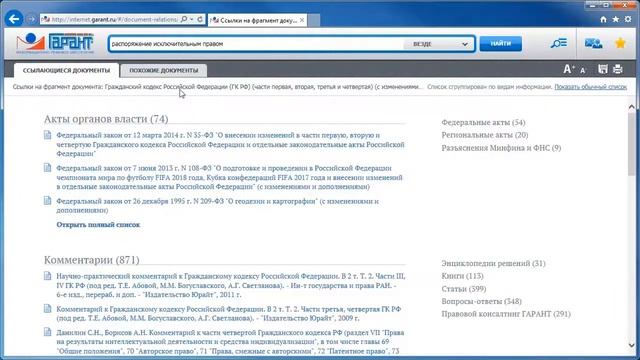Open Комментарий к ГК РФ Юрайт 2009
The width and height of the screenshot is (640, 360).
click(x=229, y=313)
